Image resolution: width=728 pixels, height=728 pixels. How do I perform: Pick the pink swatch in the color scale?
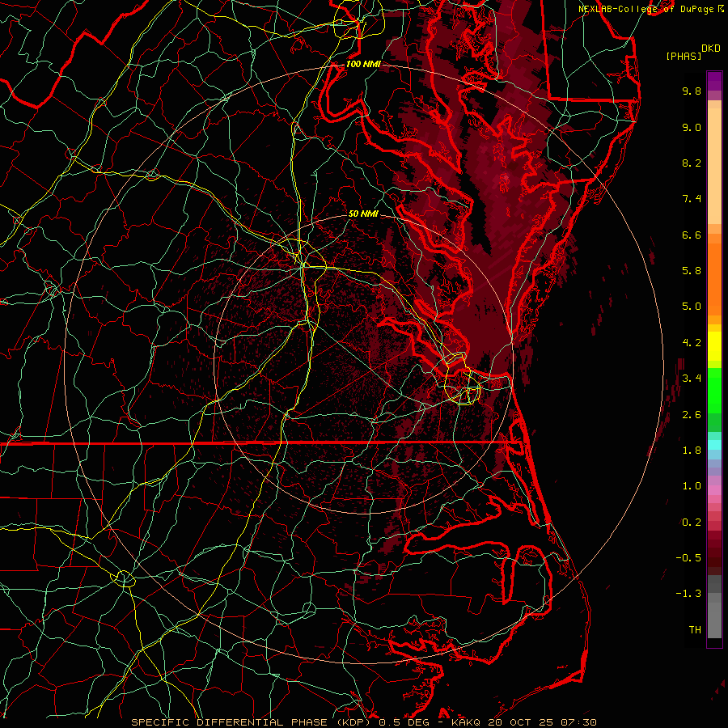(714, 490)
